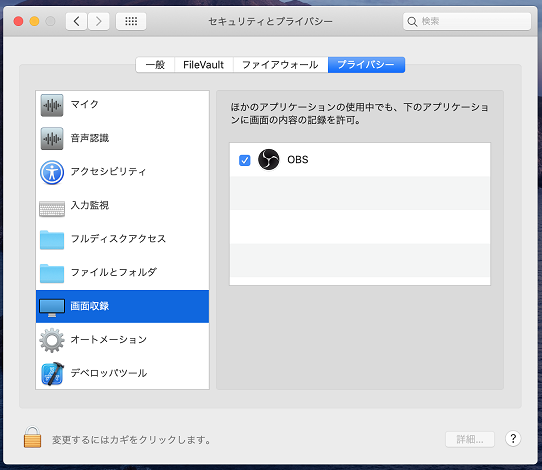Close the window with the red button
This screenshot has width=542, height=470.
[x=18, y=21]
